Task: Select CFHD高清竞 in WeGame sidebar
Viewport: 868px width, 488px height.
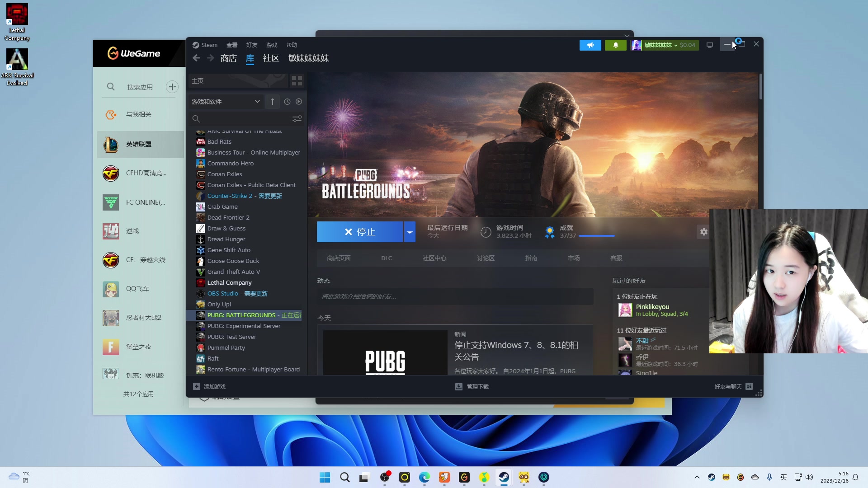Action: coord(141,174)
